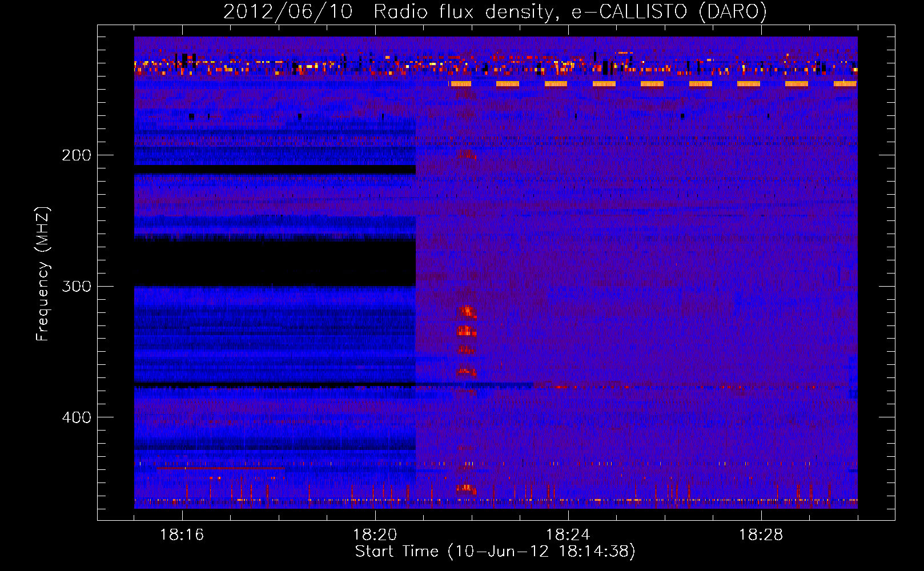Screen dimensions: 924x571
Task: Click the last orange dash in the top dashed row
Action: [845, 84]
